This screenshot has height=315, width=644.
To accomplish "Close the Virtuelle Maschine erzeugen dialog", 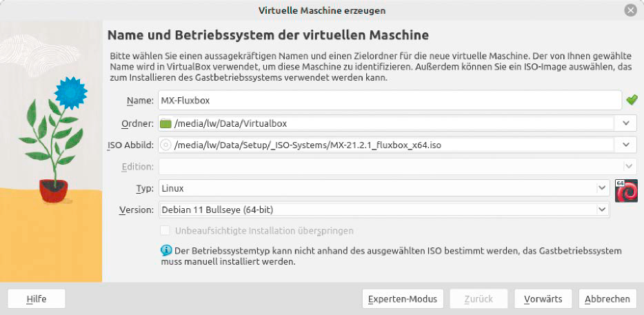I will [x=630, y=10].
